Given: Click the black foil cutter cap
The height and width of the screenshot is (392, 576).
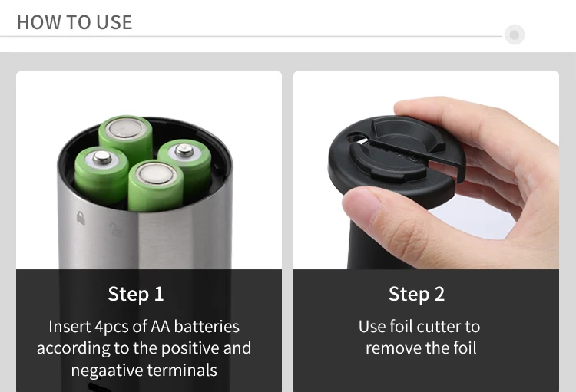Looking at the screenshot, I should point(396,160).
